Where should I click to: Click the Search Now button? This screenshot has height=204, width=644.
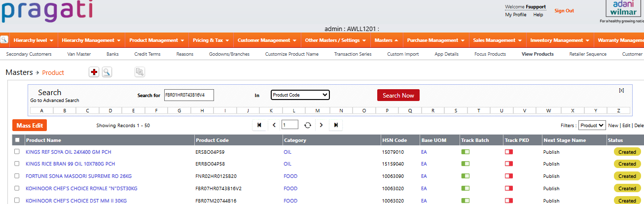[398, 95]
